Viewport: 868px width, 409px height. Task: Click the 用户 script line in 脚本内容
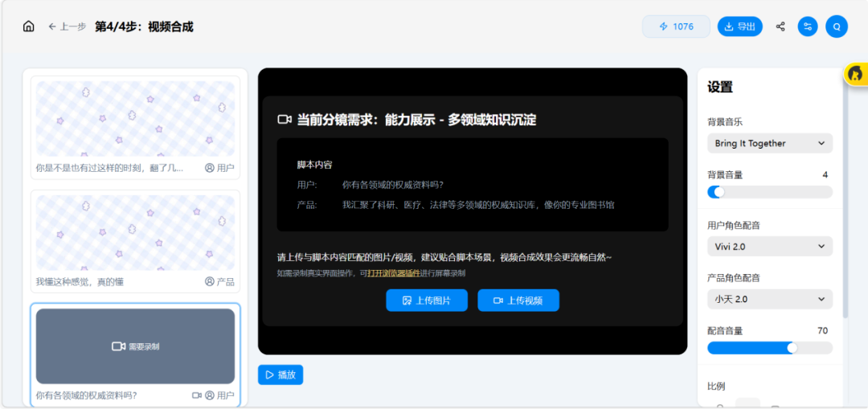tap(371, 184)
